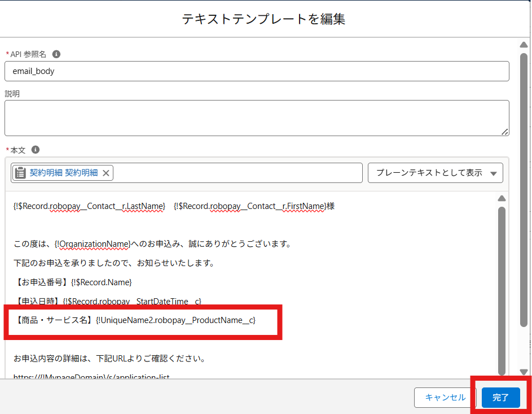Screen dimensions: 532x414
Task: Click the dialog scrollbar's up arrow
Action: (x=524, y=45)
